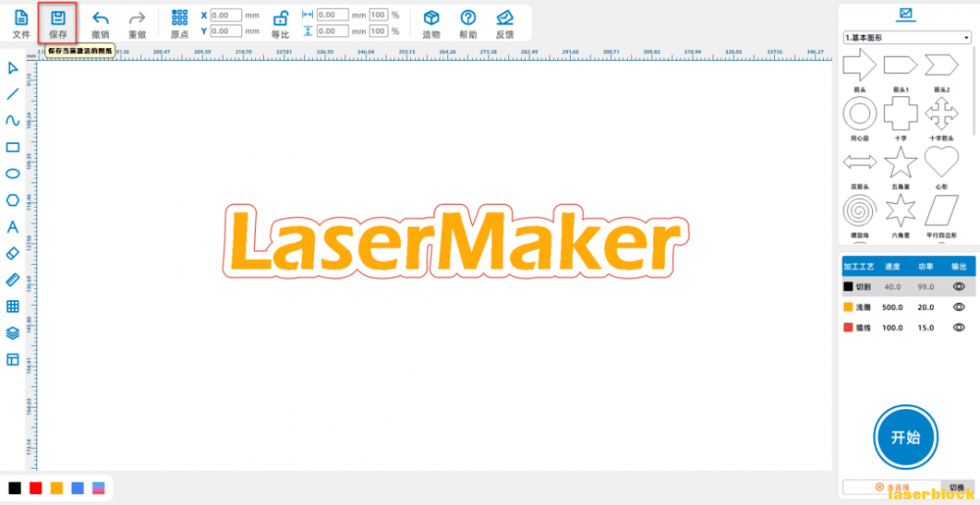Pick the blue color swatch
The width and height of the screenshot is (980, 505).
click(77, 487)
